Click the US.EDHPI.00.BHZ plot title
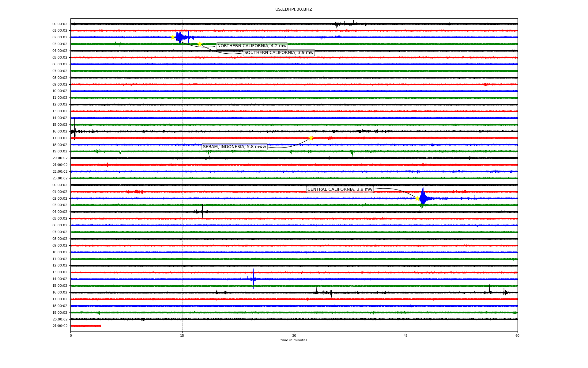The image size is (588, 368). (293, 10)
